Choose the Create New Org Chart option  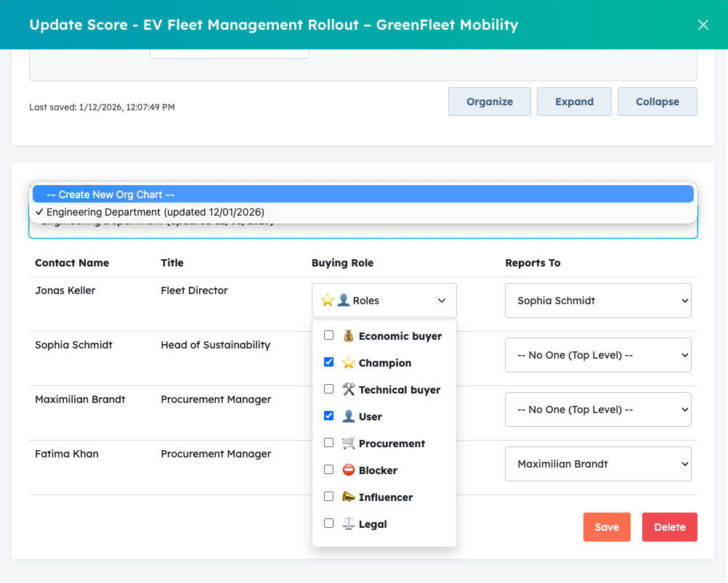(x=363, y=194)
